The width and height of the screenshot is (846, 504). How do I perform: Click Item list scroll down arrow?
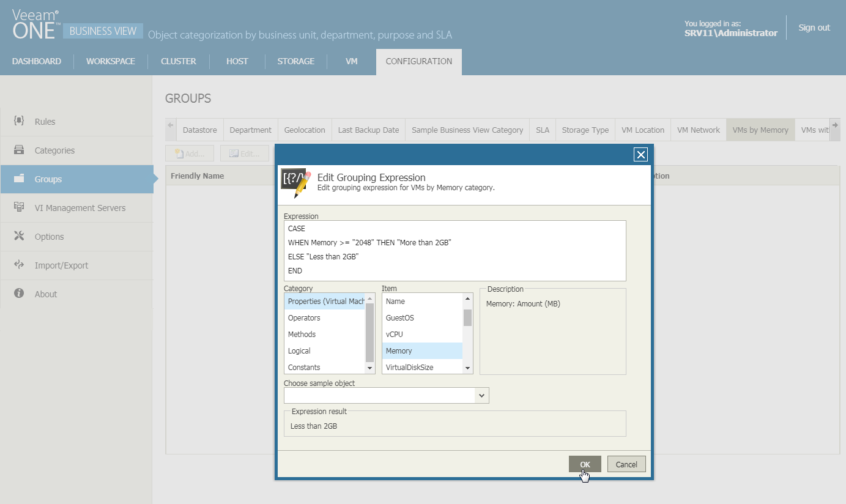click(x=467, y=368)
